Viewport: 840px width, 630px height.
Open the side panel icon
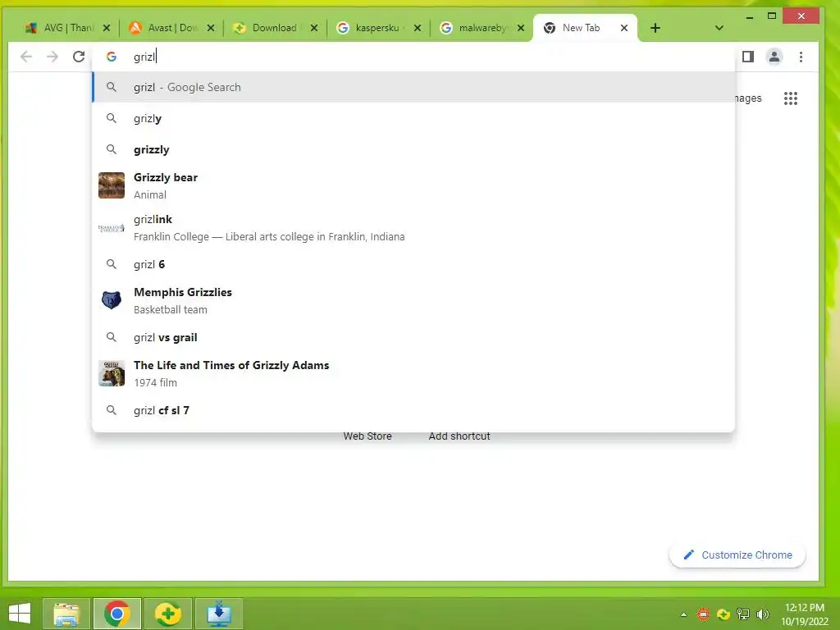pyautogui.click(x=748, y=57)
